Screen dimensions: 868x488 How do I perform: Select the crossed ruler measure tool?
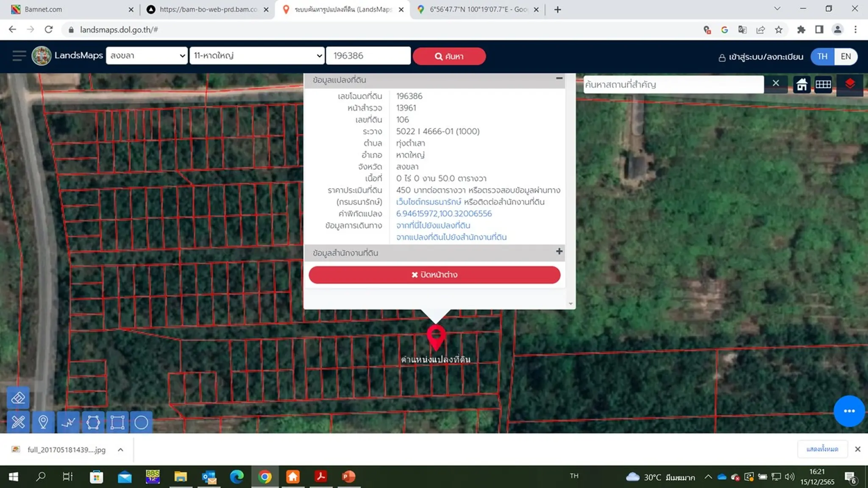click(x=18, y=422)
